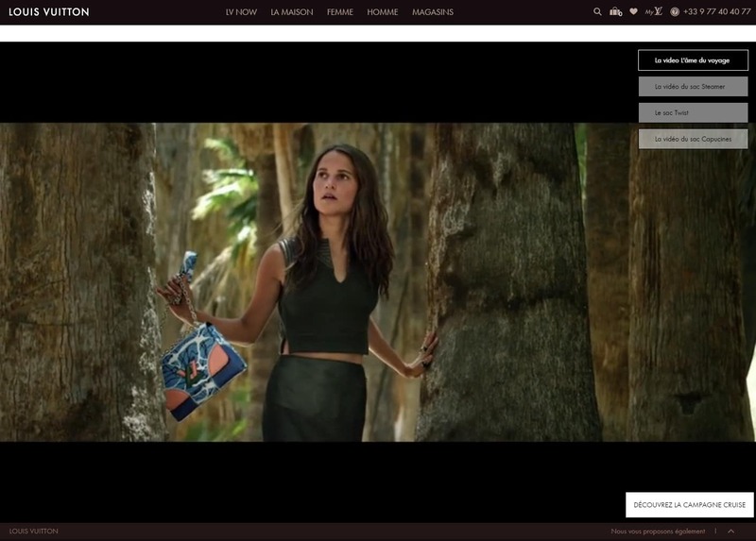The height and width of the screenshot is (541, 756).
Task: Click the Louis Vuitton logo in header
Action: 49,12
